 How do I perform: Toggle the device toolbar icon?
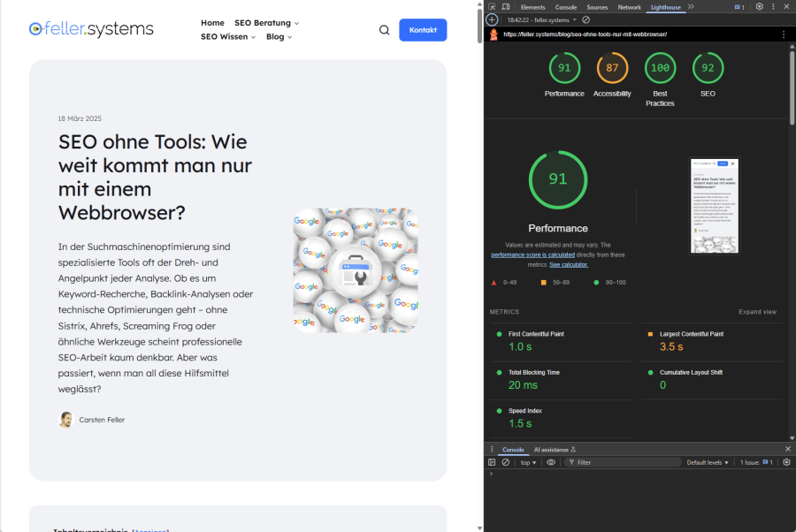(x=506, y=7)
